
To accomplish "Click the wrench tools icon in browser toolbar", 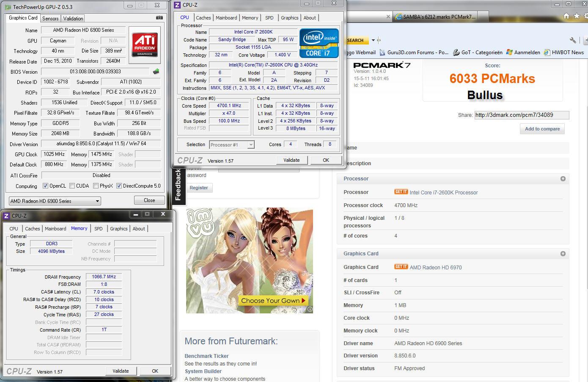I will click(x=573, y=40).
